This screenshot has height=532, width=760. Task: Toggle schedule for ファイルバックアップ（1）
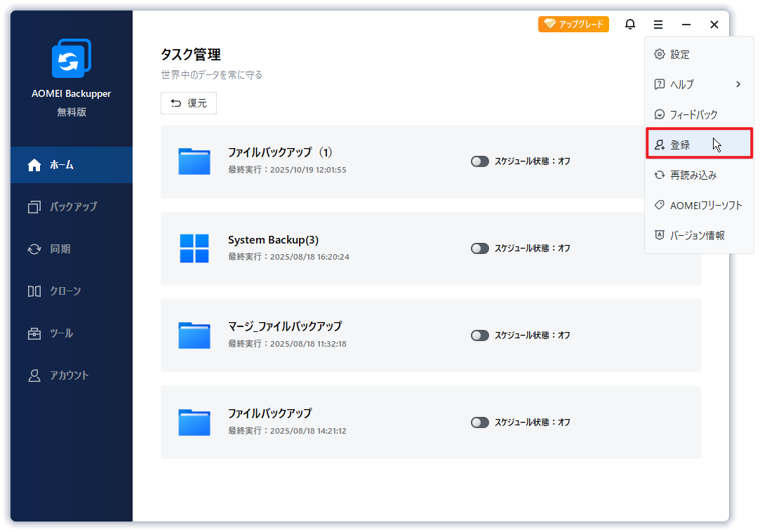(480, 161)
